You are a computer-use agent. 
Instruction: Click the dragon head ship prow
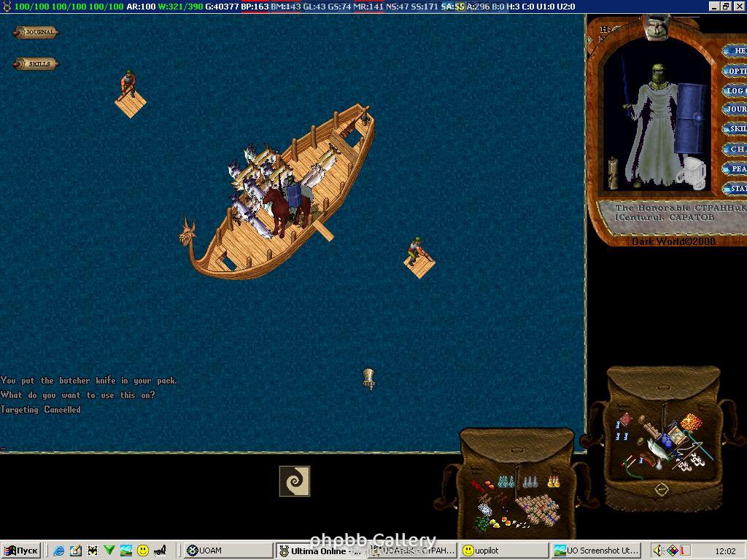(x=188, y=233)
